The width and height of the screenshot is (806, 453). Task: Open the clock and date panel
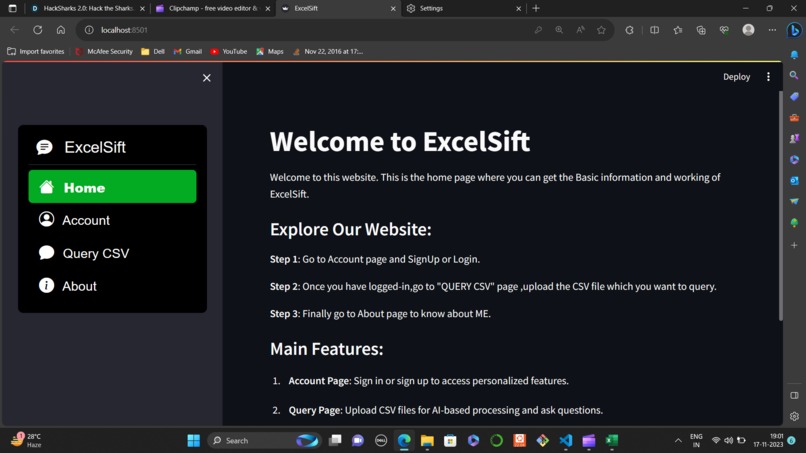pyautogui.click(x=768, y=440)
